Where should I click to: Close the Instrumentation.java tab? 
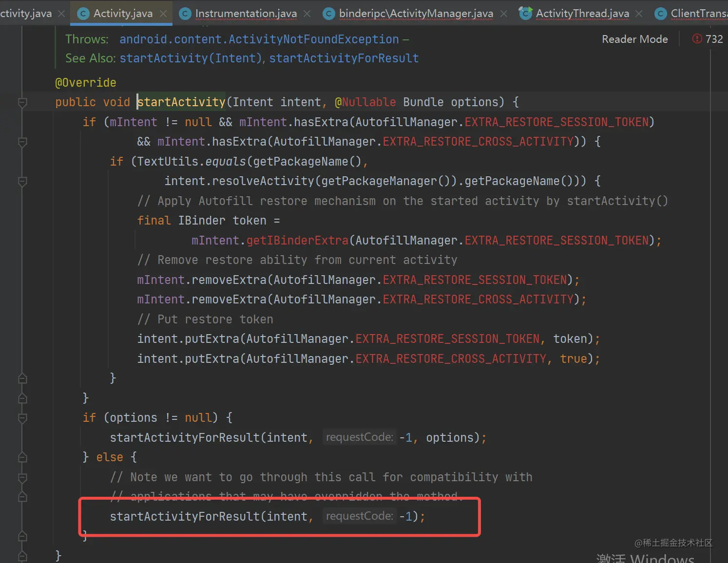tap(307, 14)
